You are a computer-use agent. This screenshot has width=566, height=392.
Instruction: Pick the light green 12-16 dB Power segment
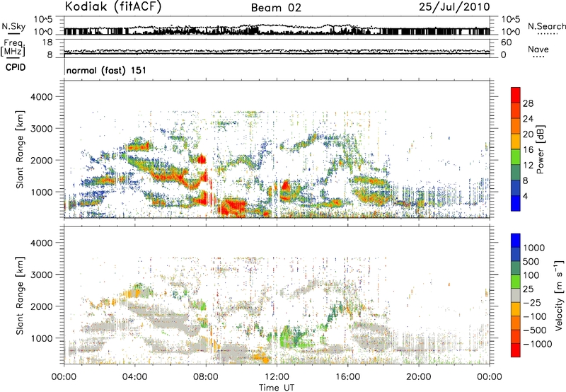516,157
